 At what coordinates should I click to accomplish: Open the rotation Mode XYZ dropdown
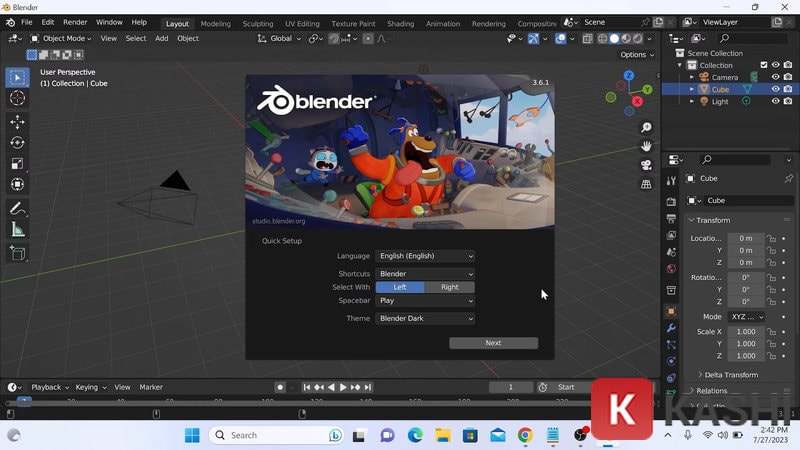click(746, 317)
